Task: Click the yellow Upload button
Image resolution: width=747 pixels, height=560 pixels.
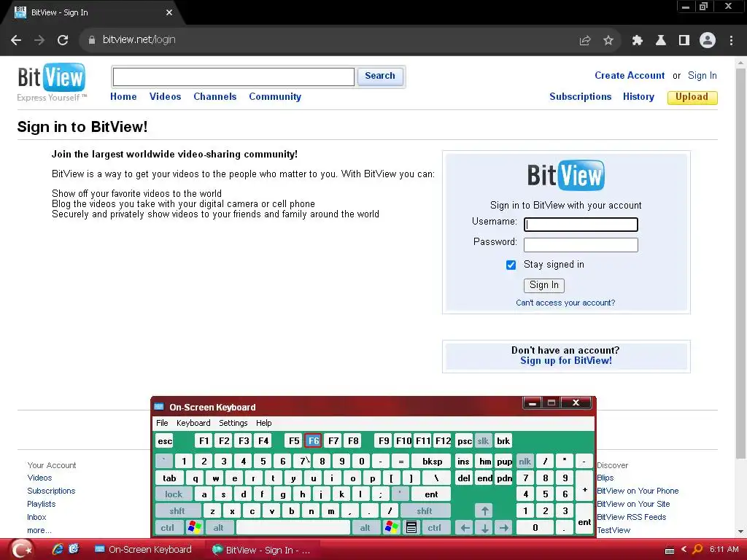Action: pyautogui.click(x=692, y=97)
